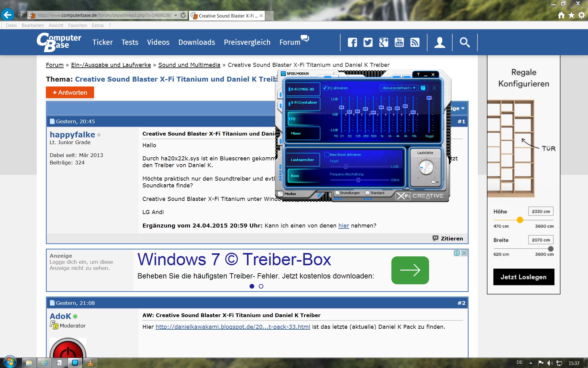Expand the browser address bar dropdown
The height and width of the screenshot is (368, 588).
click(176, 15)
